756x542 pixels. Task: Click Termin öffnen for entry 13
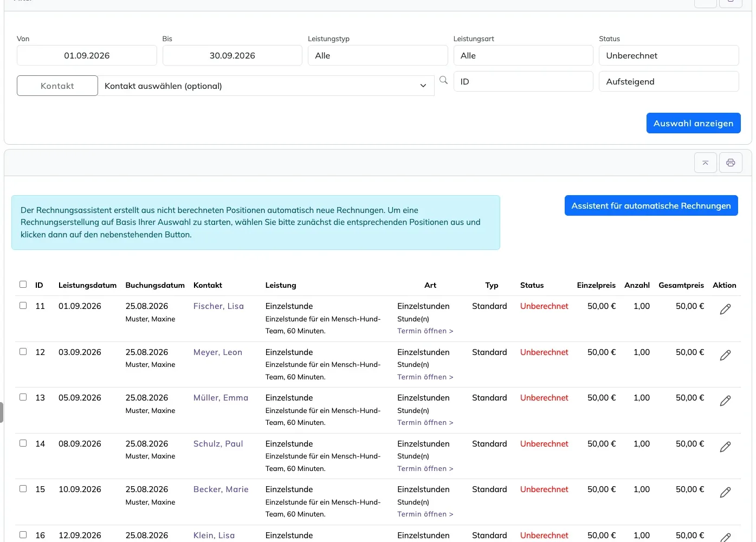pyautogui.click(x=425, y=423)
